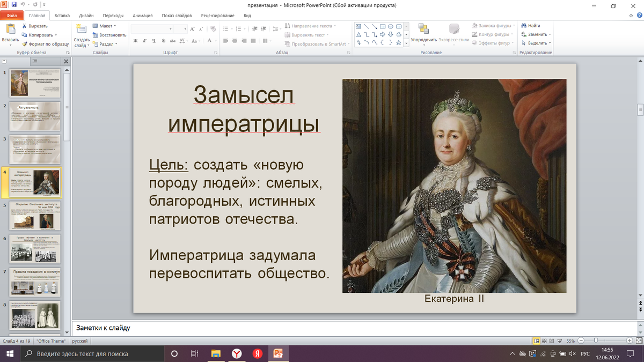Open Рецензирование tab
Image resolution: width=644 pixels, height=362 pixels.
[218, 16]
